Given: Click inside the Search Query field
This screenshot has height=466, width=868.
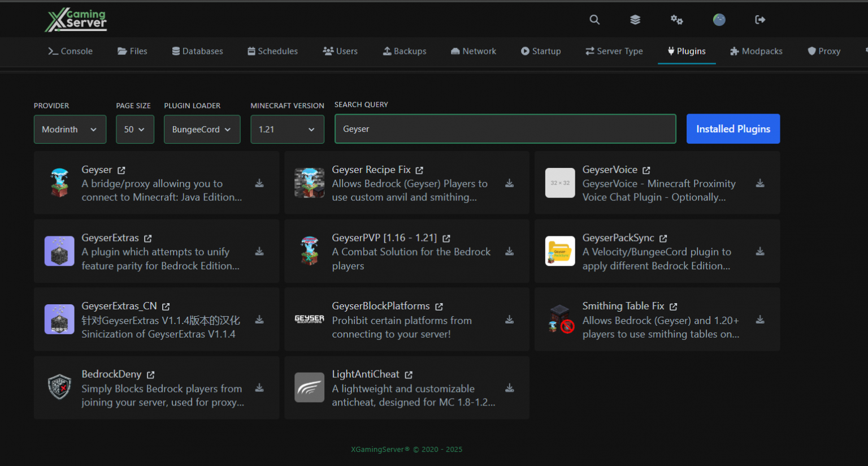Looking at the screenshot, I should (505, 128).
